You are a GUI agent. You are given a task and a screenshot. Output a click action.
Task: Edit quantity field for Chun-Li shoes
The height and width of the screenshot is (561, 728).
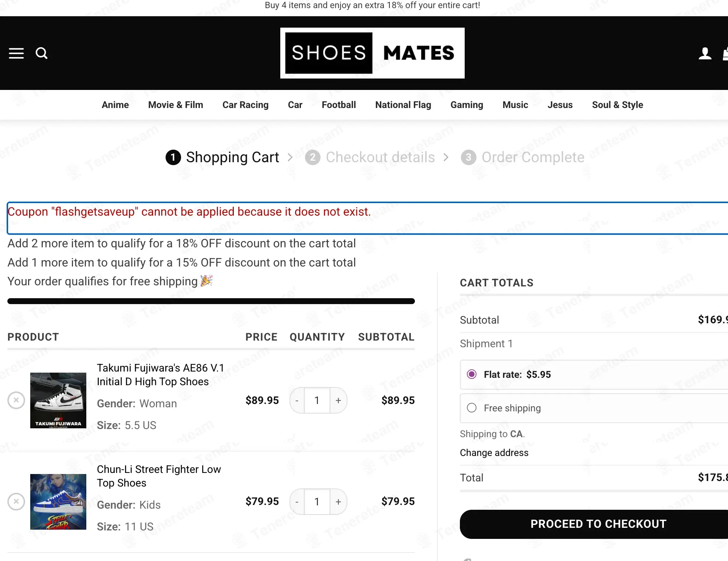click(x=317, y=502)
